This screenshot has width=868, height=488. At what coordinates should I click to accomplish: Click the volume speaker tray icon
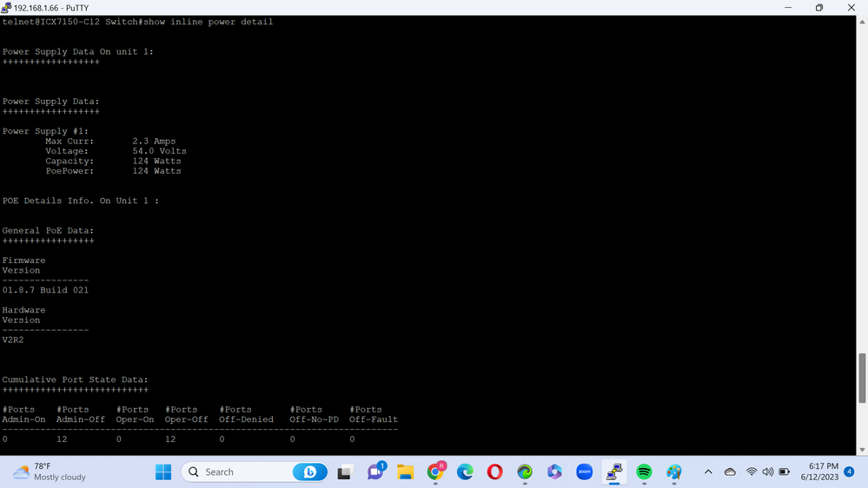point(767,472)
